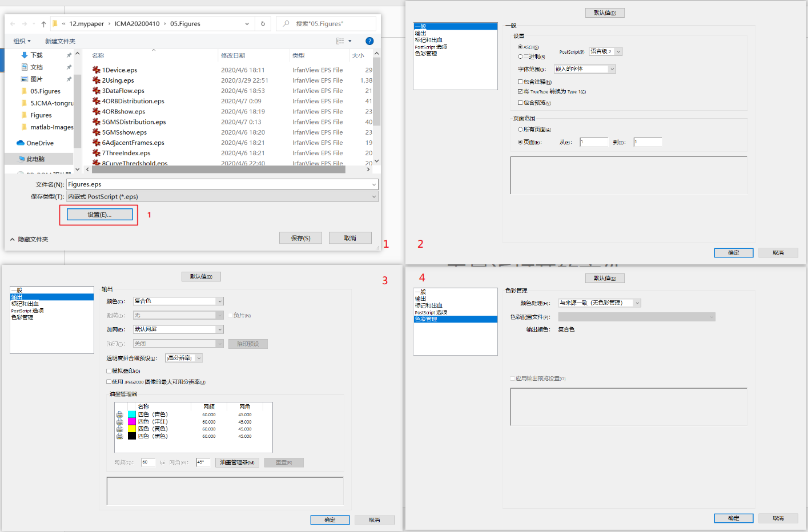Click the 油墨管理器(M) button
This screenshot has height=532, width=808.
click(x=237, y=462)
